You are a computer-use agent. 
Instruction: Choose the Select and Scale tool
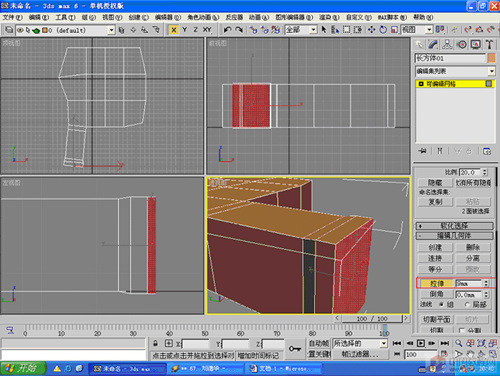tap(394, 30)
